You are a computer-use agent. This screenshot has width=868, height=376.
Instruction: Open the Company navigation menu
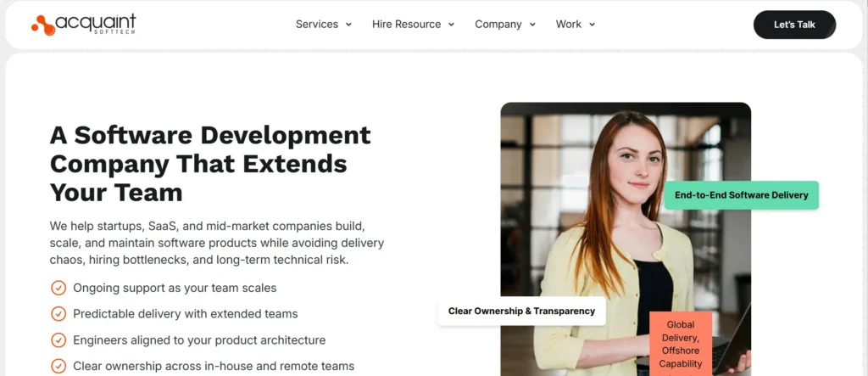[x=498, y=25]
